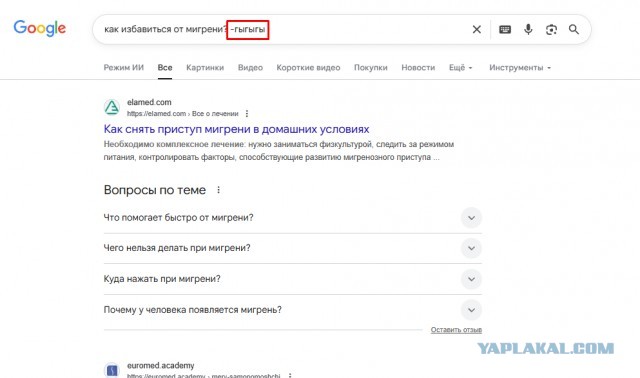The width and height of the screenshot is (640, 378).
Task: Open three-dot menu next to elamed.com URL
Action: click(247, 113)
